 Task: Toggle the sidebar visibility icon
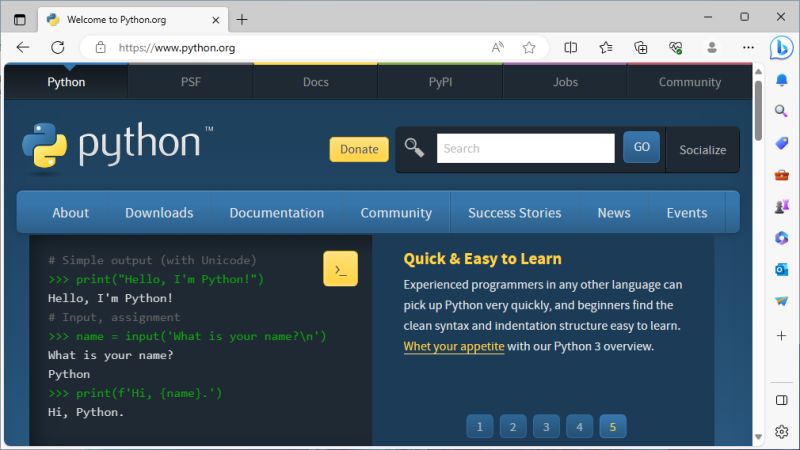(x=781, y=400)
